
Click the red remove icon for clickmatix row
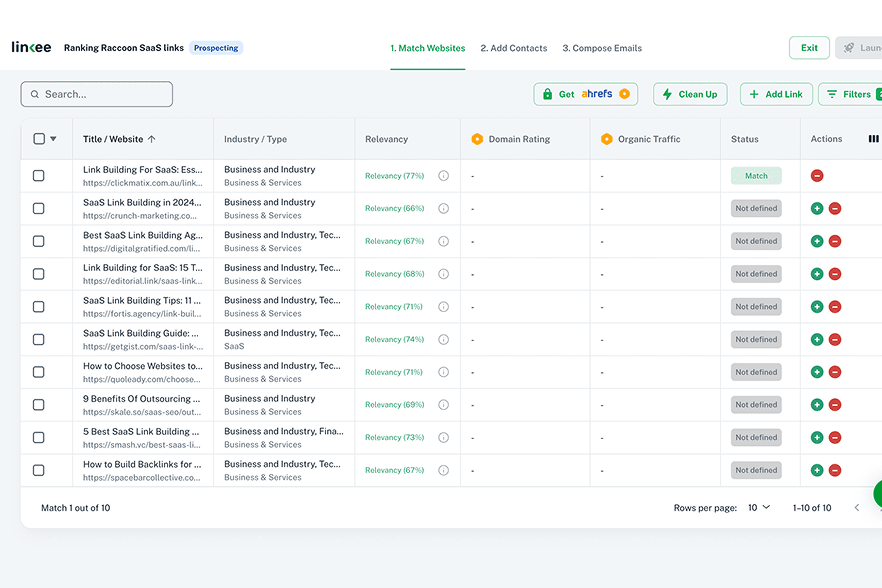[x=817, y=176]
